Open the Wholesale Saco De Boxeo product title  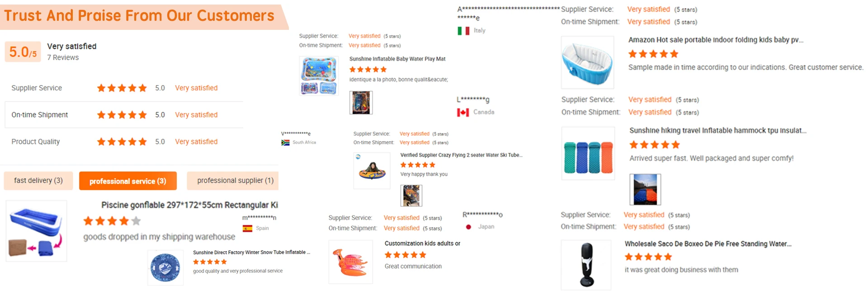point(708,244)
